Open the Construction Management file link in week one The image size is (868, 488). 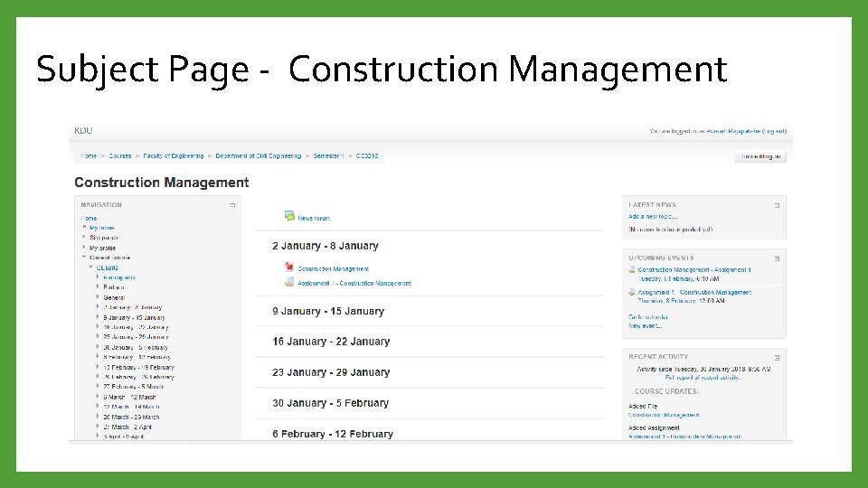click(x=334, y=269)
